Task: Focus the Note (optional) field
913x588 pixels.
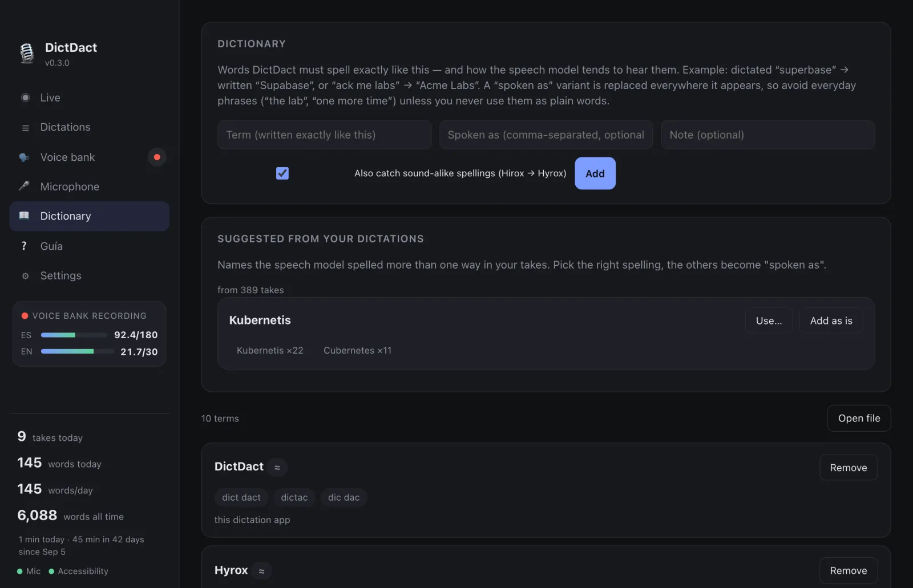Action: click(767, 135)
